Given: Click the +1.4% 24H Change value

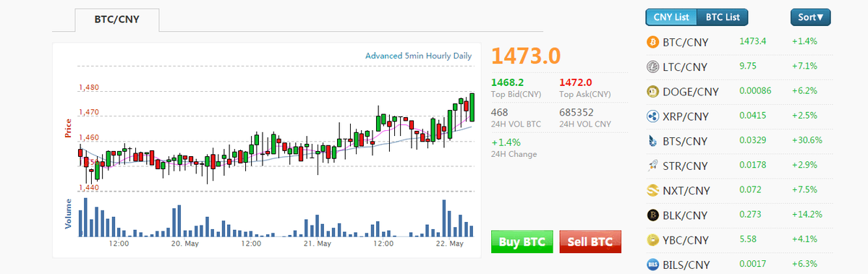Looking at the screenshot, I should pos(506,142).
